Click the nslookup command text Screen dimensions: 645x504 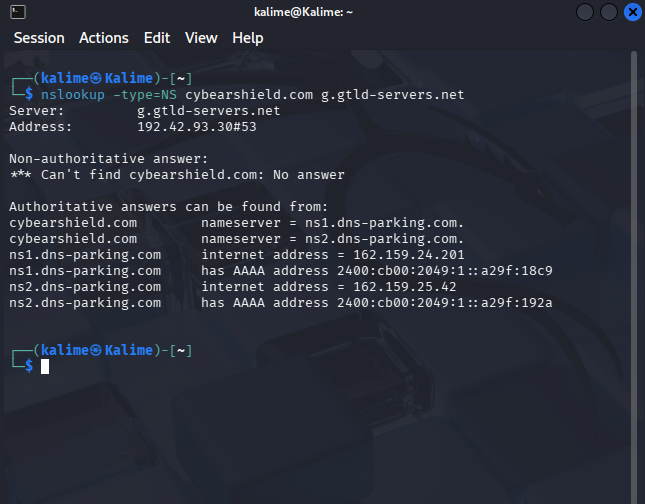[x=72, y=95]
